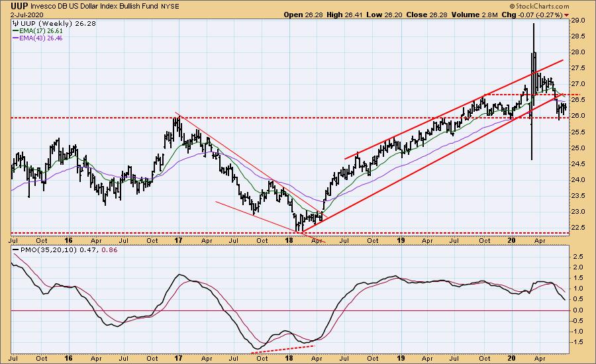Click the price axis label 27.0
Viewport: 596px width, 364px height.
tap(577, 84)
